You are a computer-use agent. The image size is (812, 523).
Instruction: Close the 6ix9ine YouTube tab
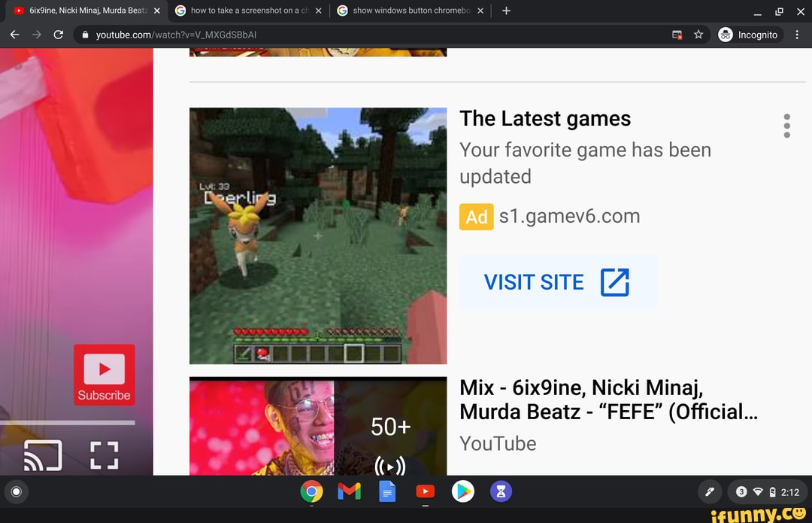point(157,11)
